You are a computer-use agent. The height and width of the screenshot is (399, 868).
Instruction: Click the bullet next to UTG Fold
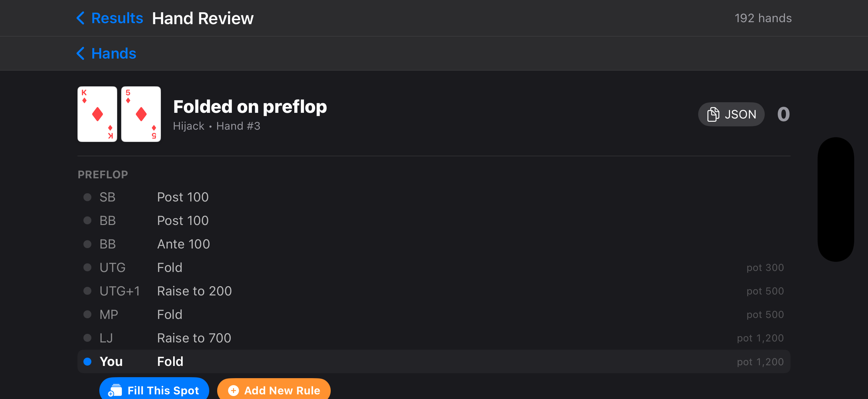(87, 267)
